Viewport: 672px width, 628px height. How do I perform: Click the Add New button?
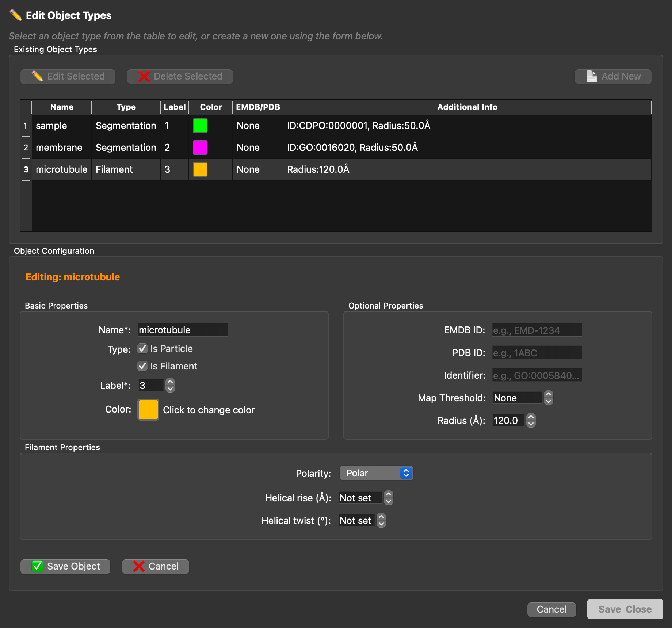[613, 76]
